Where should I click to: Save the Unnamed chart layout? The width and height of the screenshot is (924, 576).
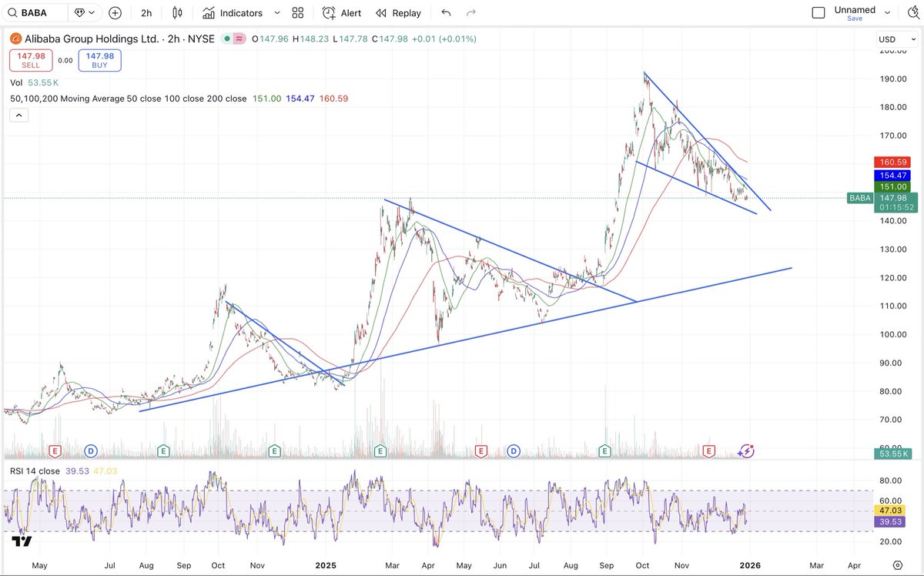[x=855, y=18]
